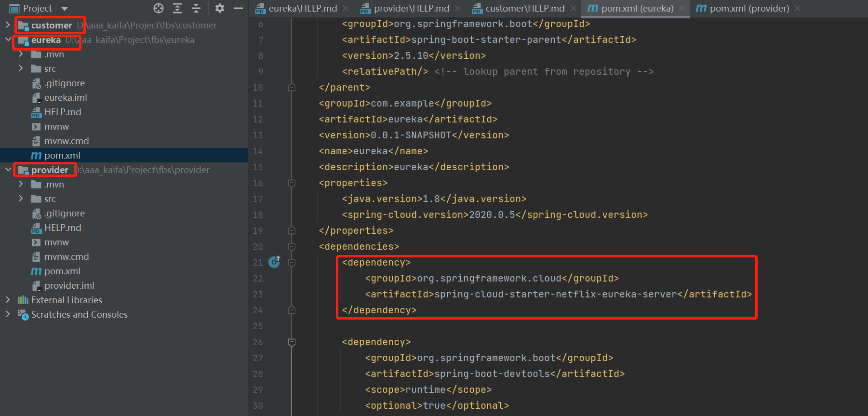868x416 pixels.
Task: Collapse the eureka module node
Action: pyautogui.click(x=8, y=39)
